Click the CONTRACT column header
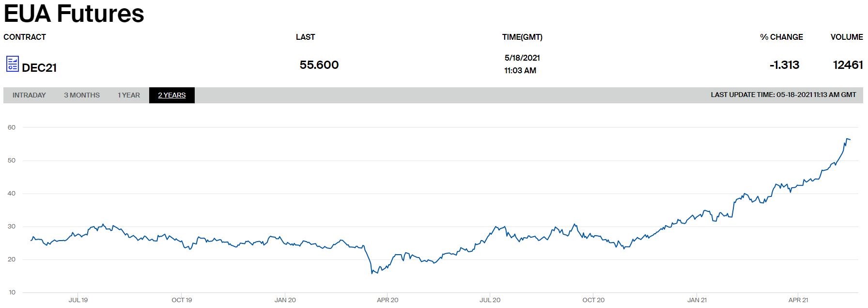The image size is (868, 308). tap(25, 37)
